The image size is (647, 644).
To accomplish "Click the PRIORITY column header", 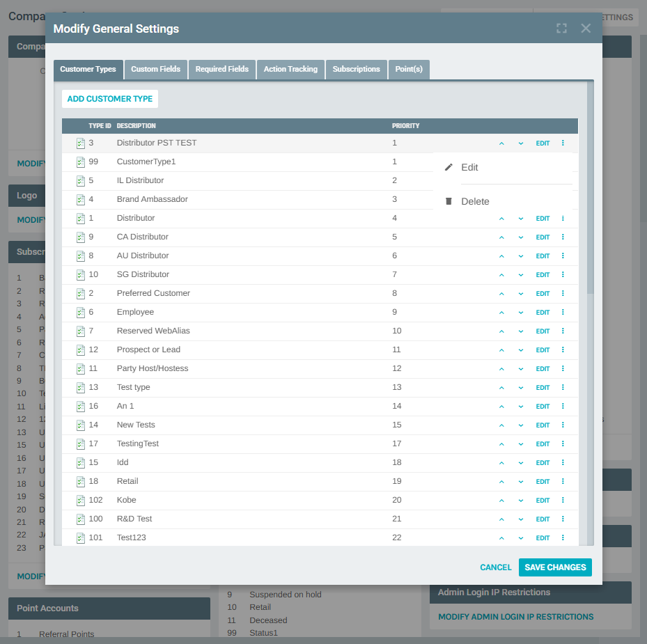I will [x=405, y=126].
